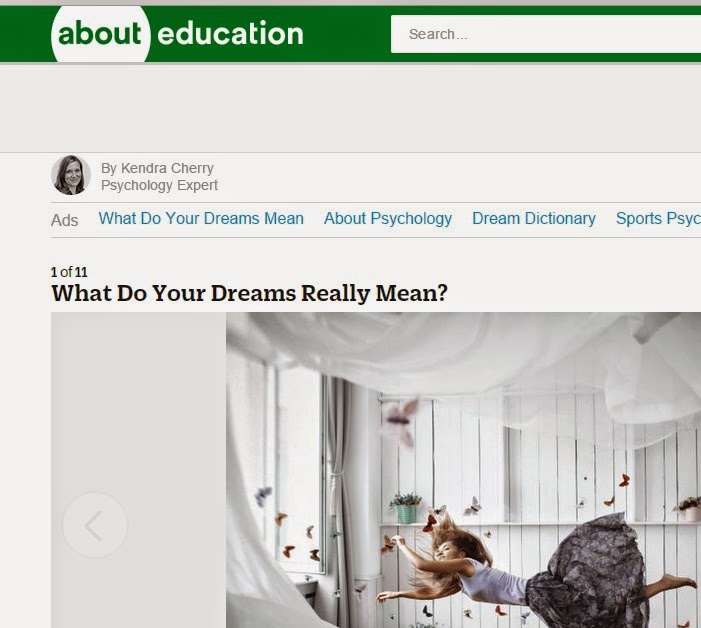
Task: Click the '1 of 11' slide counter
Action: pos(69,272)
